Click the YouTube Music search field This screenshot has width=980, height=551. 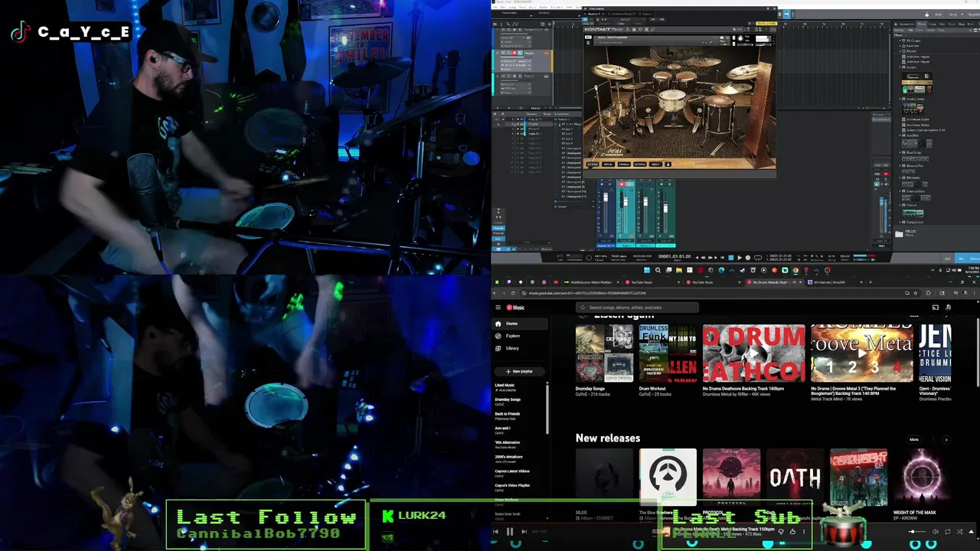coord(637,307)
